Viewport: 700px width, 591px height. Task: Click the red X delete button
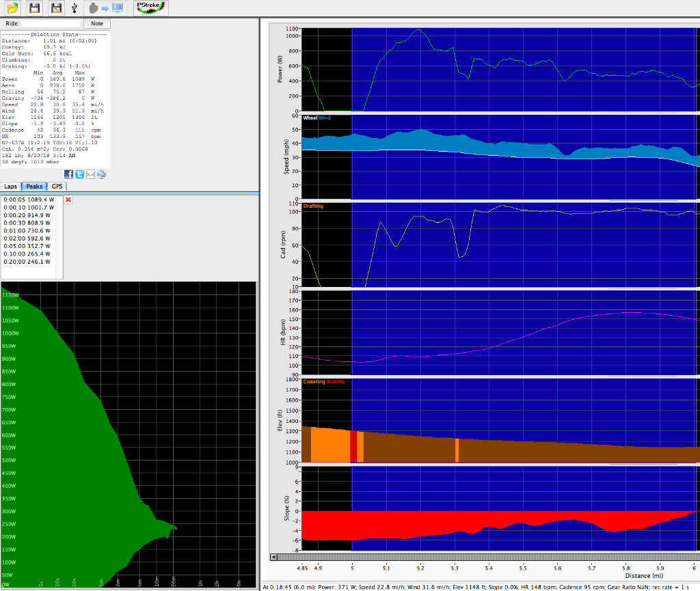[x=68, y=200]
